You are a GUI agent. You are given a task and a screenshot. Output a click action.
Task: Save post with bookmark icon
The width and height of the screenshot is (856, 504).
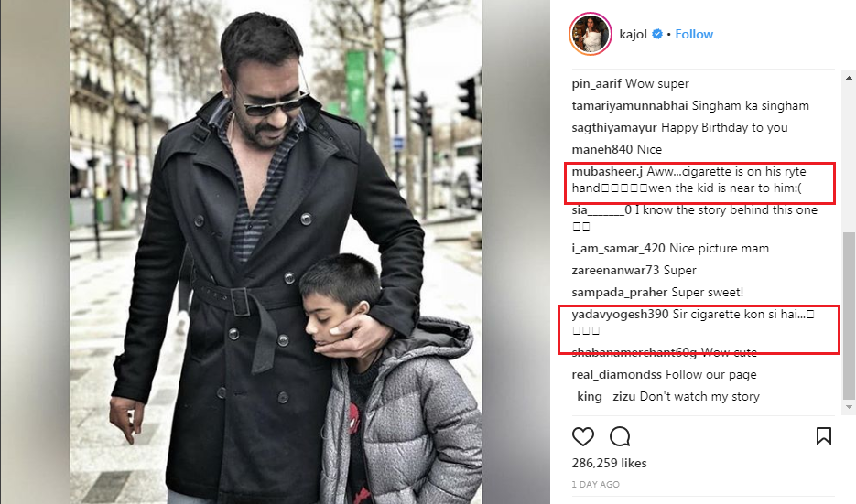coord(823,435)
